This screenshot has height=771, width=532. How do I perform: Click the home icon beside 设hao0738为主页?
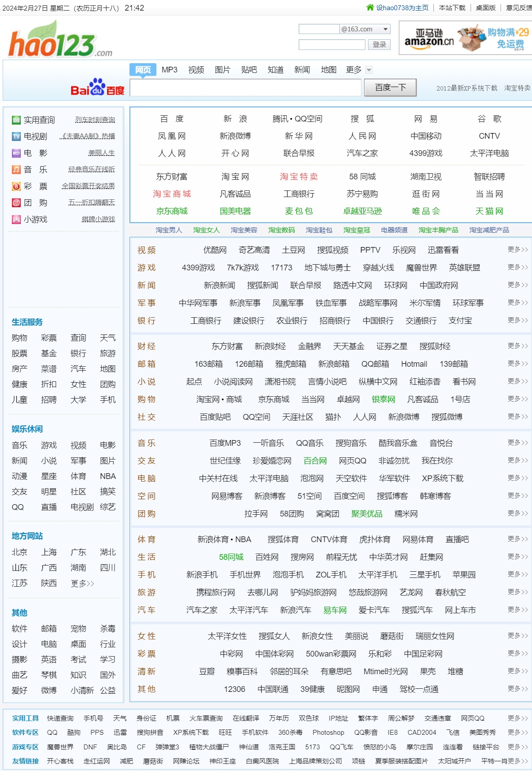tap(370, 8)
